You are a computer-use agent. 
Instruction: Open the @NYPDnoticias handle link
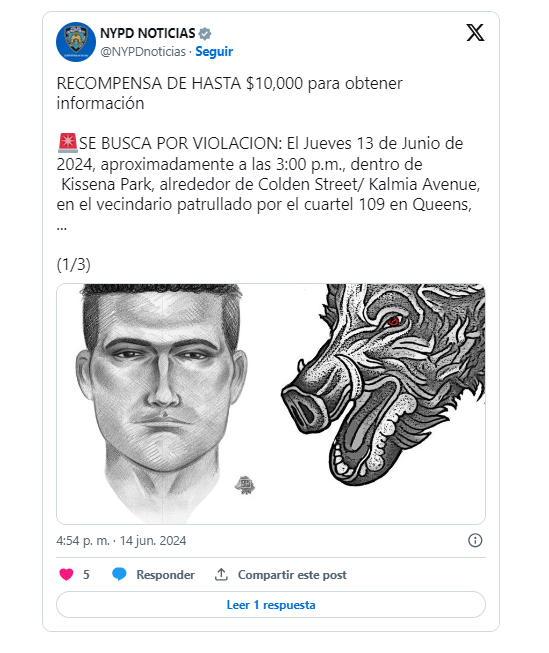(x=143, y=51)
